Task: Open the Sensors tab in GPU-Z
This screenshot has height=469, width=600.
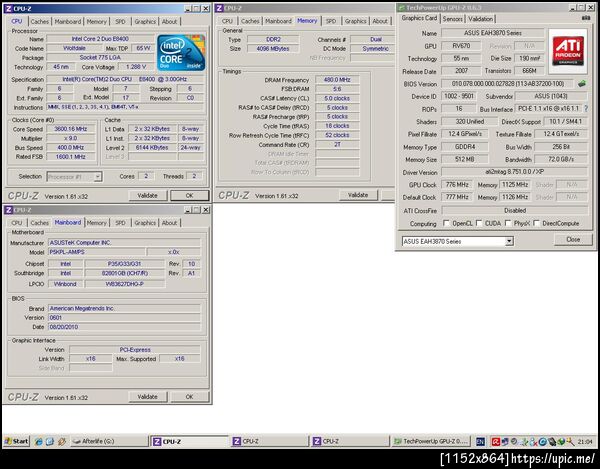Action: [452, 18]
